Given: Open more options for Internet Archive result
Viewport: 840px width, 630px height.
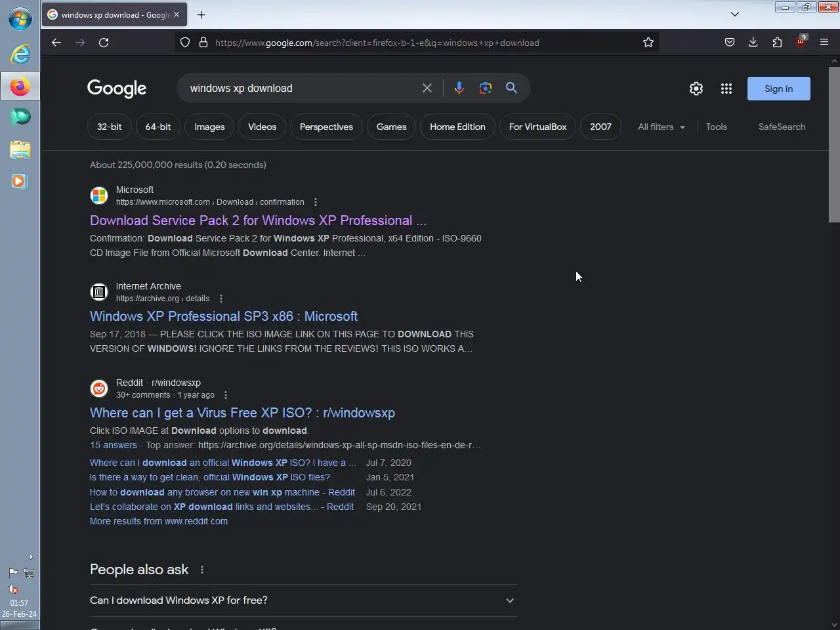Looking at the screenshot, I should (x=221, y=299).
